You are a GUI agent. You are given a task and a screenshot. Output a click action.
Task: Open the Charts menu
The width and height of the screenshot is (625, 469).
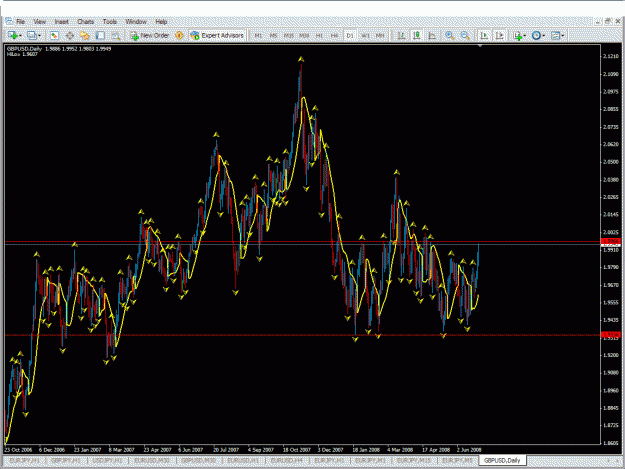point(85,22)
